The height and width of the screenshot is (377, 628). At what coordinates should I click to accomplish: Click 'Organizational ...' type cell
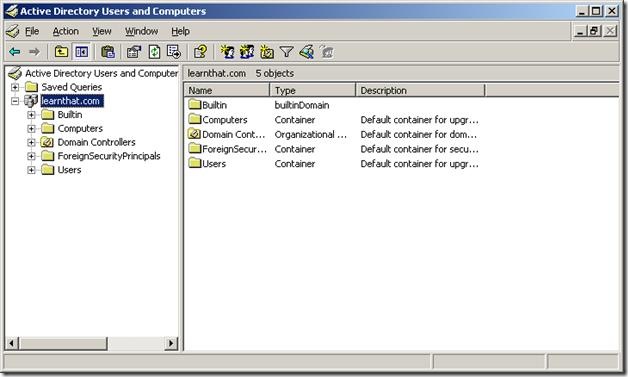(x=311, y=134)
